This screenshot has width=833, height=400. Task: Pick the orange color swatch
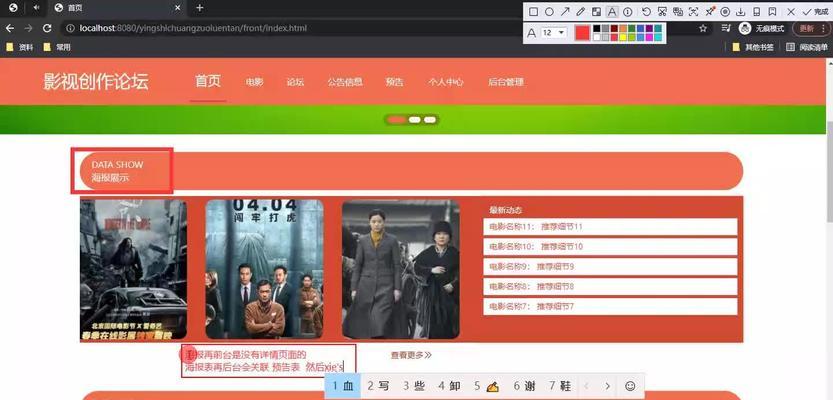point(623,29)
